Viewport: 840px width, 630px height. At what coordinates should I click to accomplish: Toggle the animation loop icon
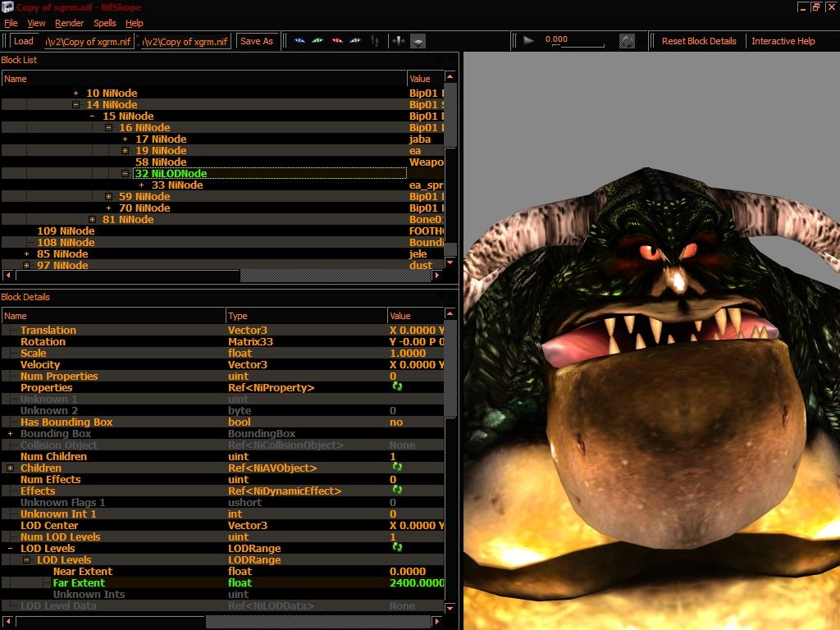(x=627, y=41)
